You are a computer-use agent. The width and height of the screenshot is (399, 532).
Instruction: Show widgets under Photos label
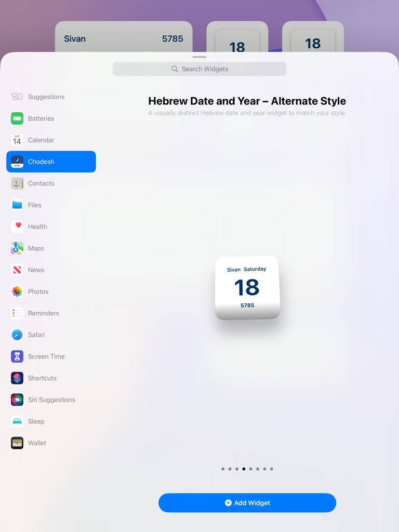point(38,291)
